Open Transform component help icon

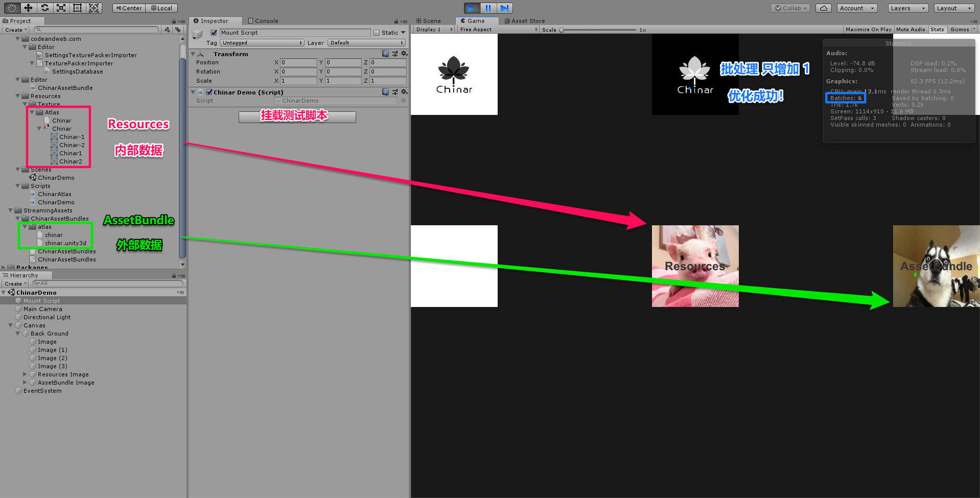(x=386, y=54)
